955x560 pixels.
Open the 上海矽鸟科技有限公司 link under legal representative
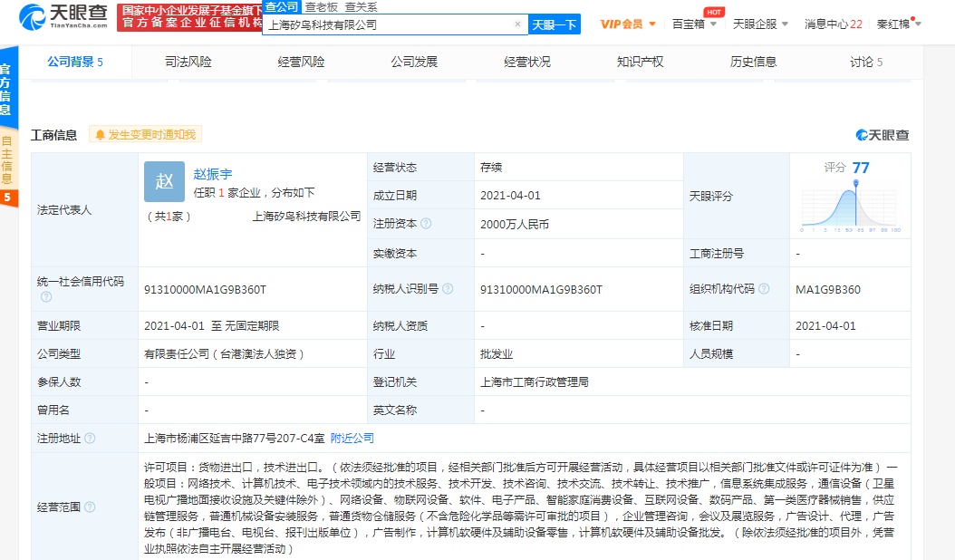(307, 217)
